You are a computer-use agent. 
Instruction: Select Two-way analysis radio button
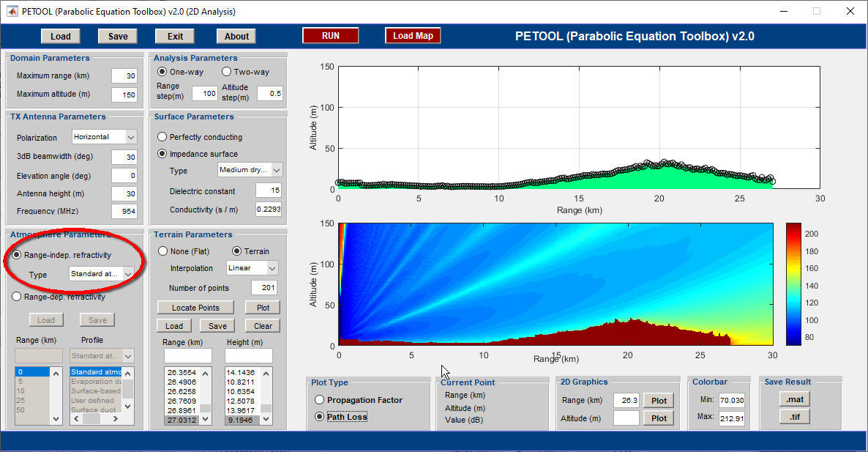[x=226, y=72]
